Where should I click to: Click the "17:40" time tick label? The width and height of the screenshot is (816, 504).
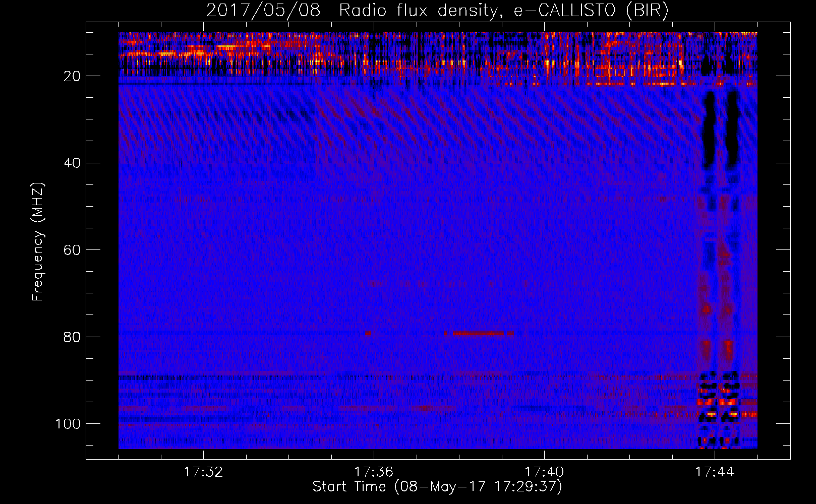coord(544,472)
